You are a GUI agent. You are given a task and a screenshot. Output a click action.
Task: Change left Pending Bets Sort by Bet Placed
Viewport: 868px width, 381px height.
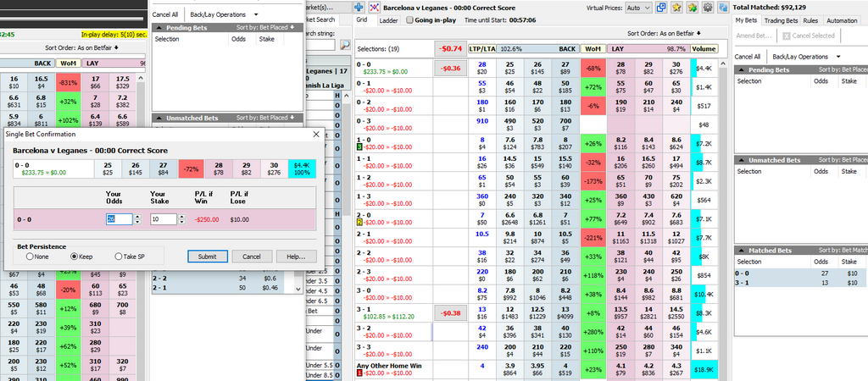(x=265, y=28)
